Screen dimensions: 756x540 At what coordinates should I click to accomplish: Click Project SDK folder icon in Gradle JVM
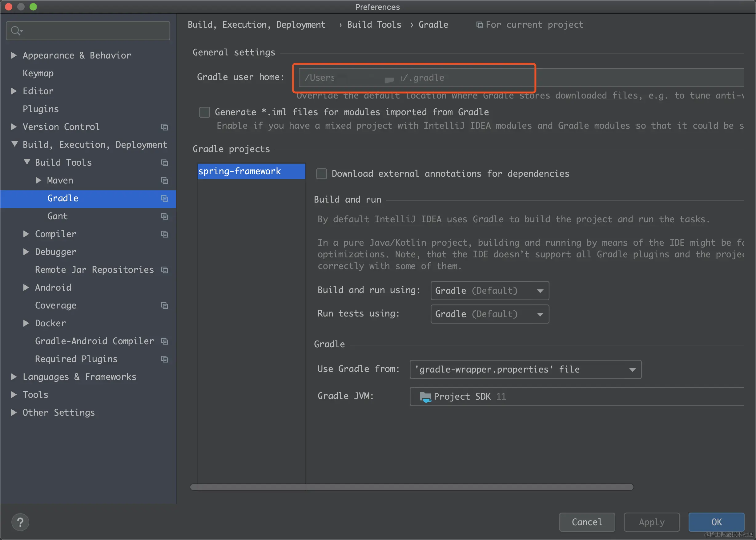click(x=425, y=396)
